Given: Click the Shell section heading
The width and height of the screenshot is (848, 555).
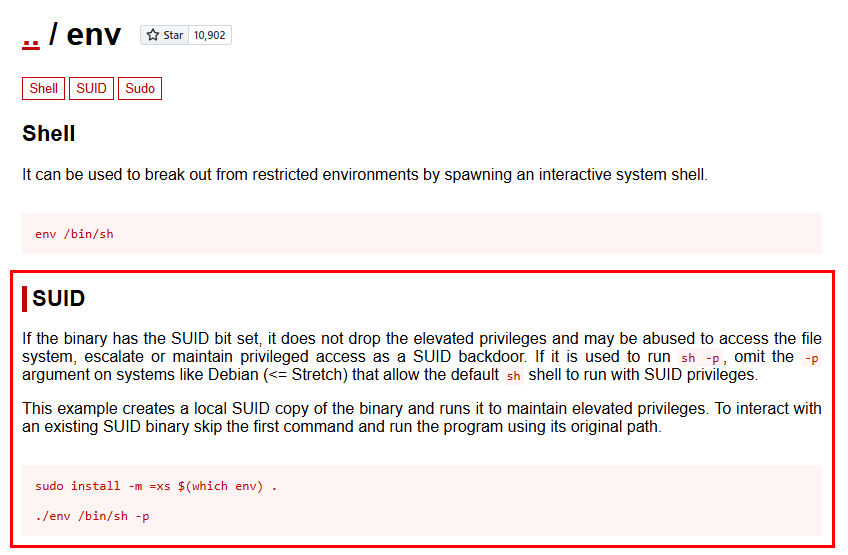Looking at the screenshot, I should tap(49, 134).
